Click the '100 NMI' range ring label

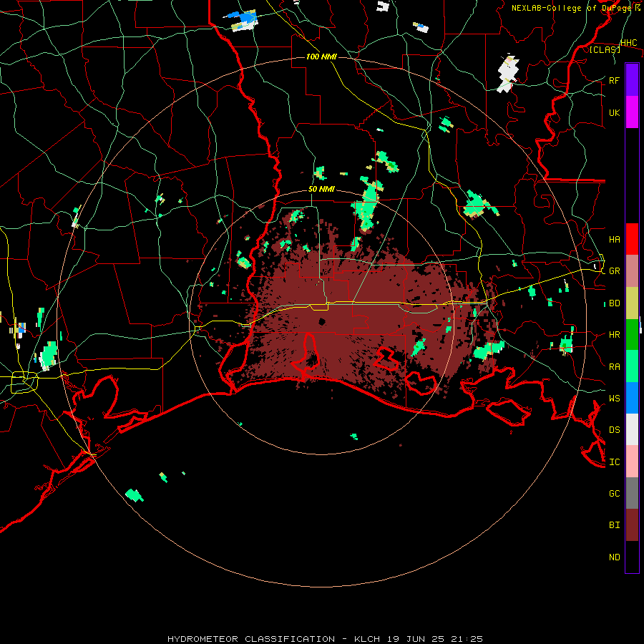(x=321, y=57)
